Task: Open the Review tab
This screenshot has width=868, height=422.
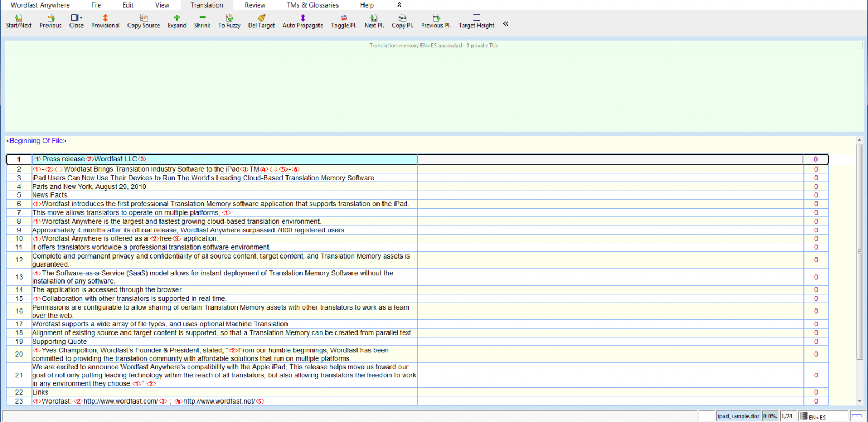Action: click(255, 5)
